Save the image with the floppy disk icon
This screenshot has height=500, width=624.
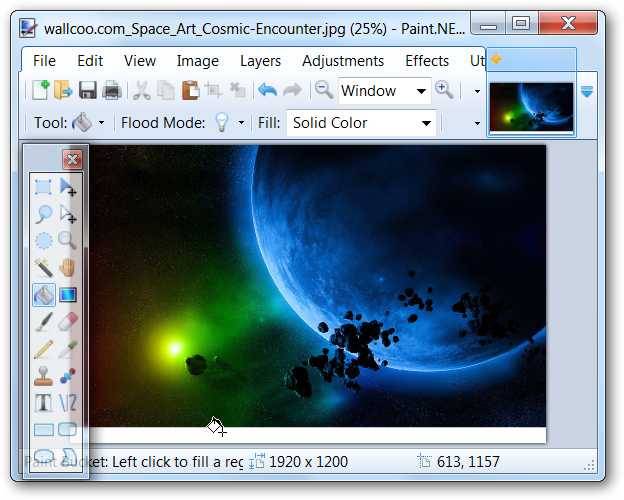point(88,90)
